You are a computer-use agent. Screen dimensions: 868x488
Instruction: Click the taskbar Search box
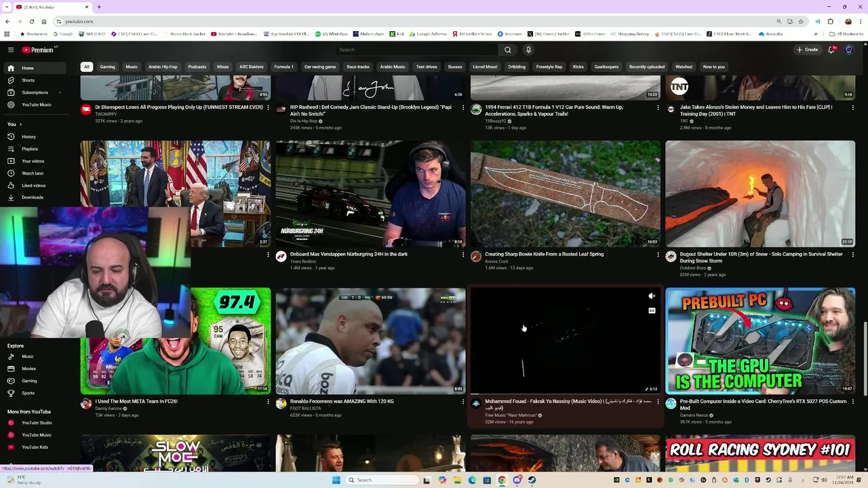(382, 480)
